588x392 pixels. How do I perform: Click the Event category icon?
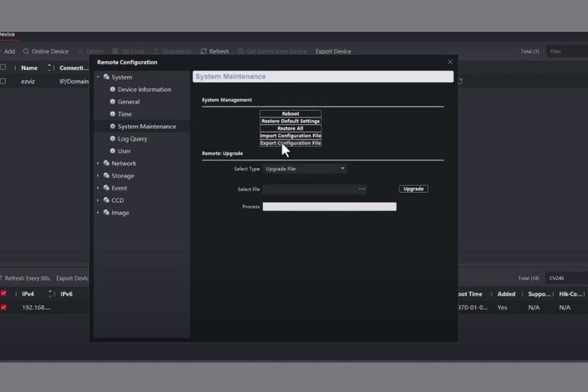[x=107, y=188]
